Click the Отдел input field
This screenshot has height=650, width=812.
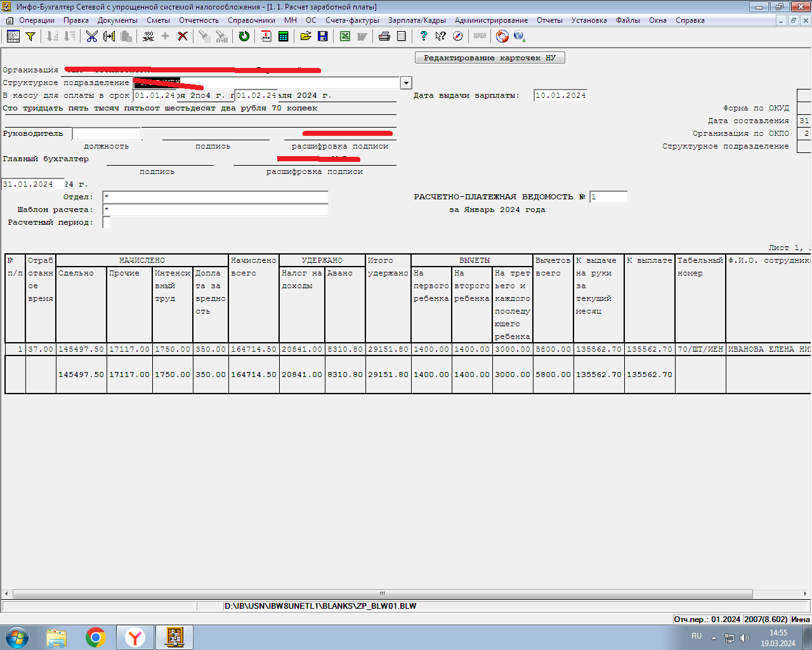(x=216, y=197)
